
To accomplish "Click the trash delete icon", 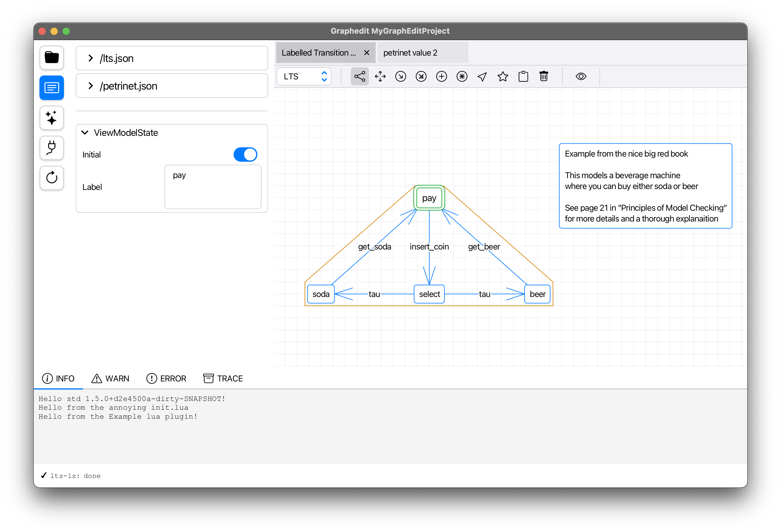I will pyautogui.click(x=544, y=77).
